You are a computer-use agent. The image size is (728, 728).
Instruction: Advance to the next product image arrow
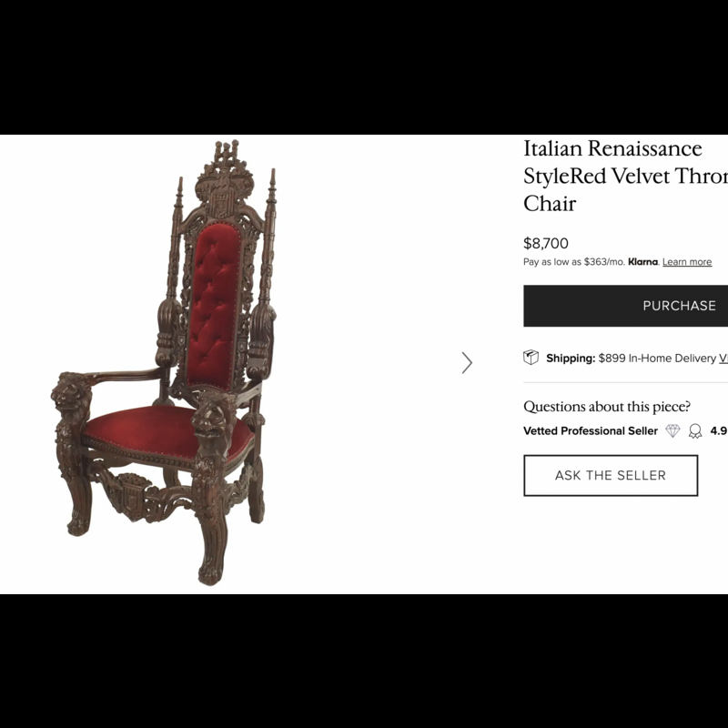(467, 362)
